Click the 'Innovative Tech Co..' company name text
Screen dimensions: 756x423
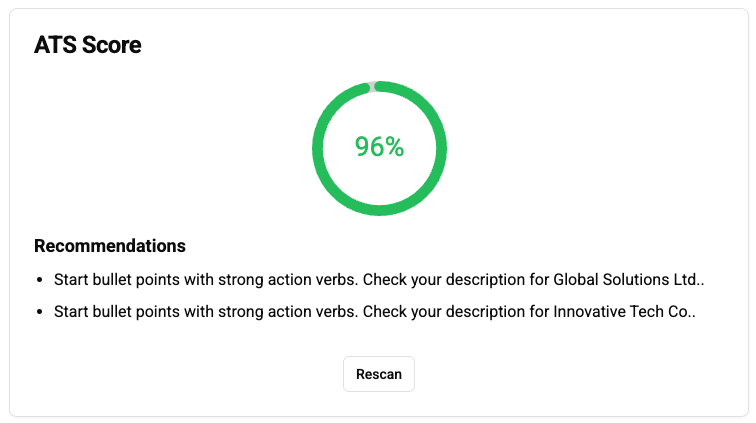(624, 312)
